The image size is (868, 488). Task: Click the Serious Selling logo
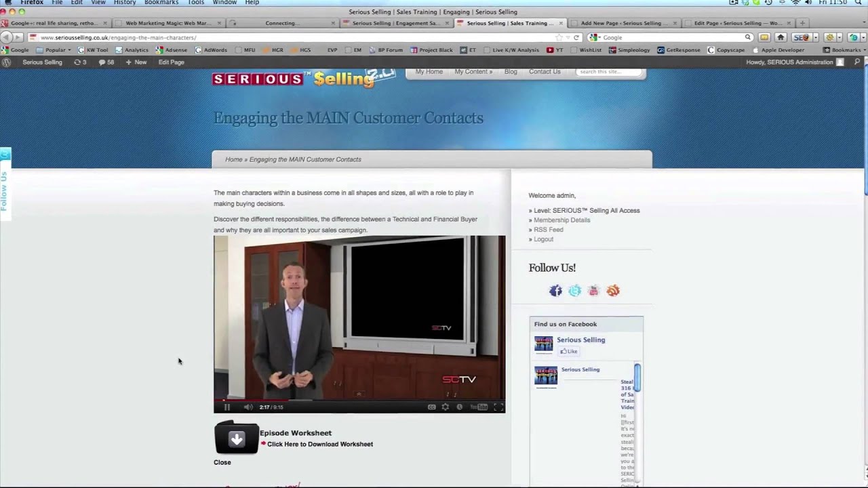(x=303, y=78)
